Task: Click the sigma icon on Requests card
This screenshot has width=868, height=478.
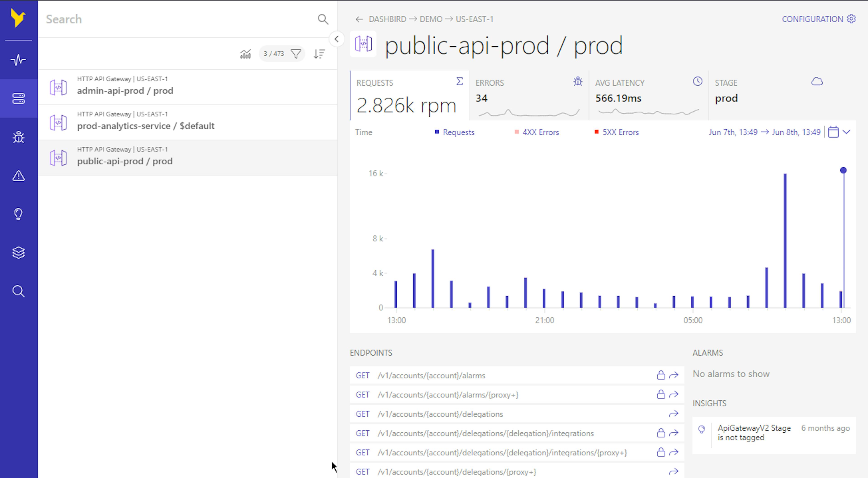Action: click(460, 82)
